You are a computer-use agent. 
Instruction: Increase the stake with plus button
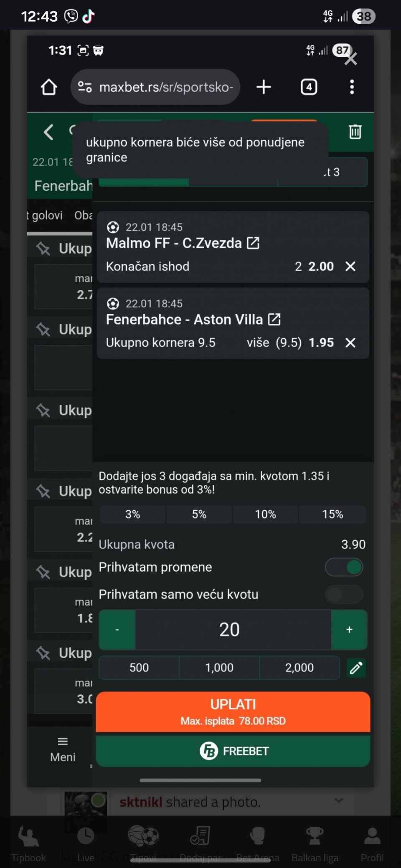(349, 630)
